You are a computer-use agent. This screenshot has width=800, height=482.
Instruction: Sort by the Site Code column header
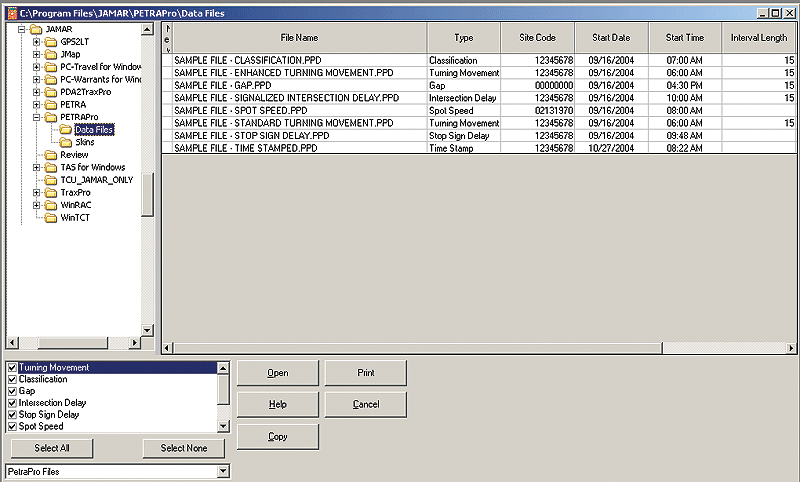(x=537, y=38)
